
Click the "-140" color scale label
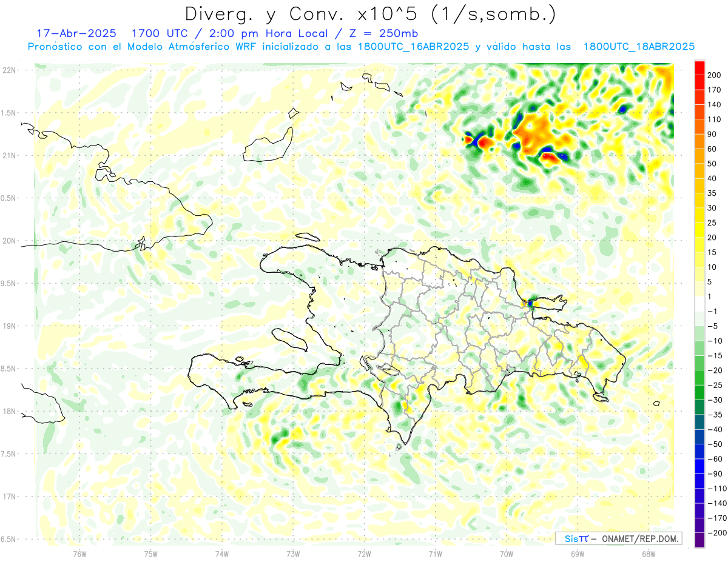(717, 503)
